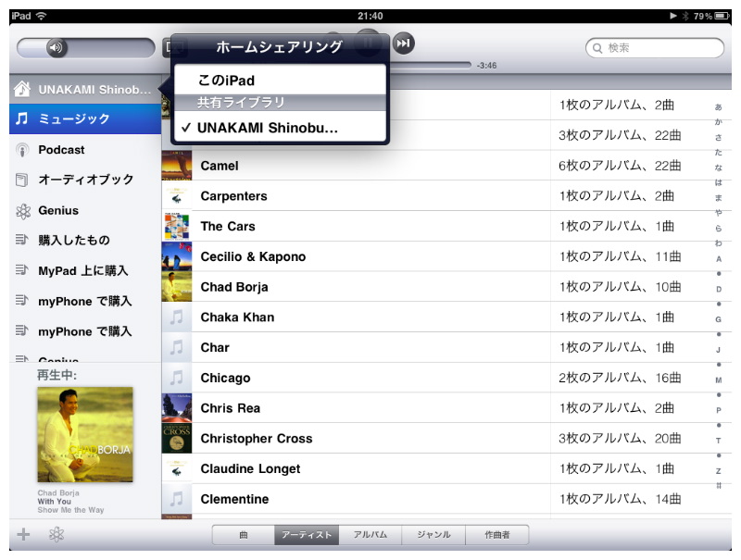Switch to 作曲者 tab
This screenshot has height=560, width=741.
click(x=497, y=534)
